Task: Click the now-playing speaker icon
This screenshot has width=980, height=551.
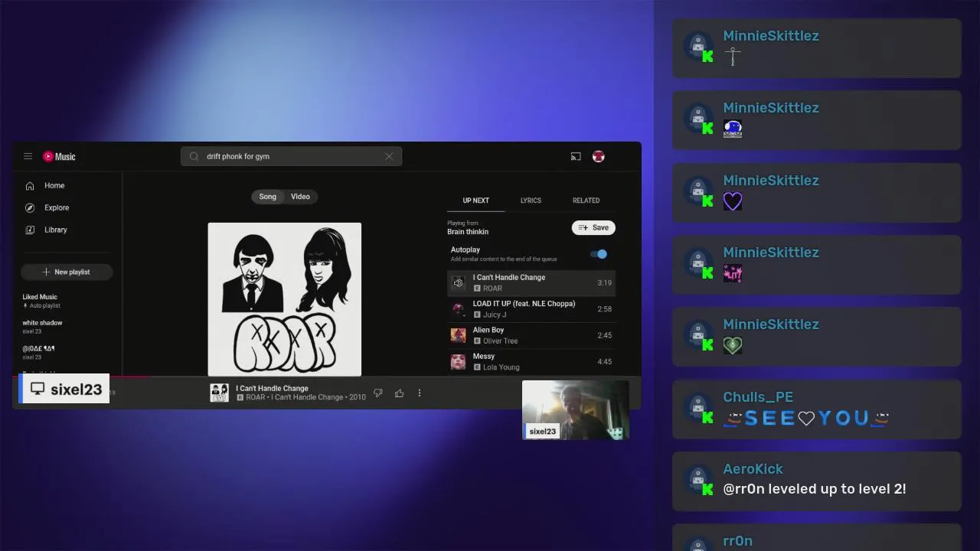Action: pyautogui.click(x=458, y=283)
